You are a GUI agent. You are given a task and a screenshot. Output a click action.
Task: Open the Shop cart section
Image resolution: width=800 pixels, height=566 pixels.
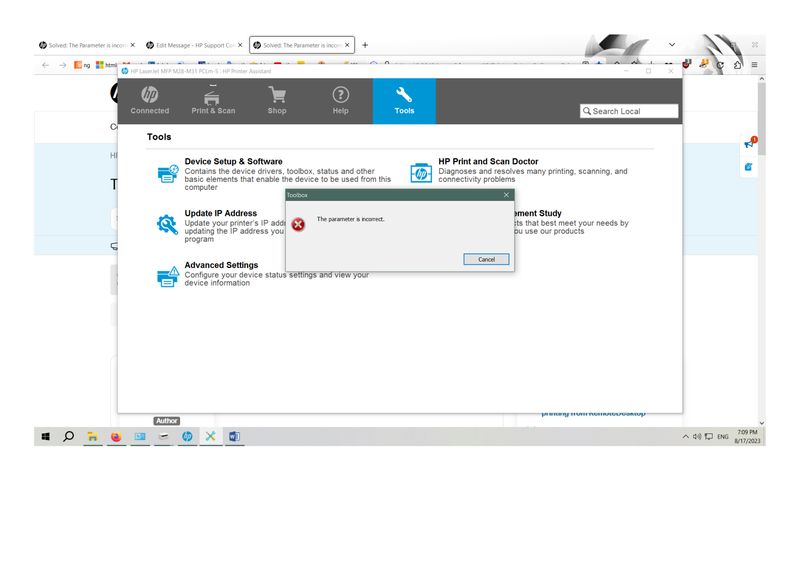tap(277, 101)
